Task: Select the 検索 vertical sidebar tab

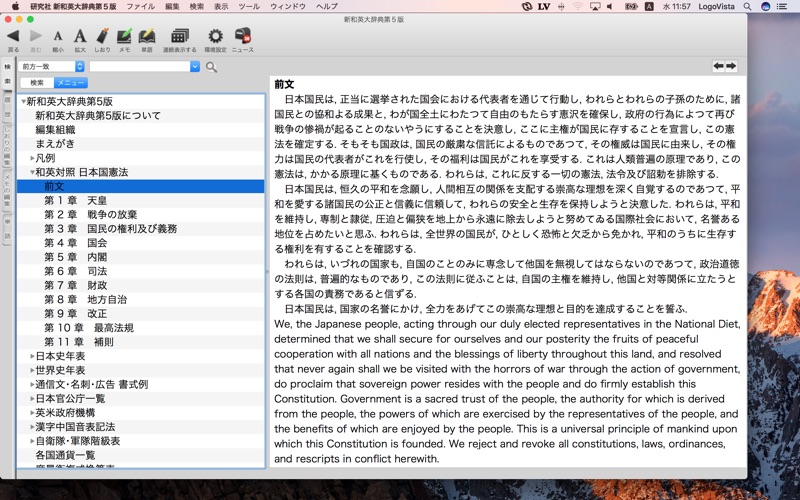Action: coord(8,74)
